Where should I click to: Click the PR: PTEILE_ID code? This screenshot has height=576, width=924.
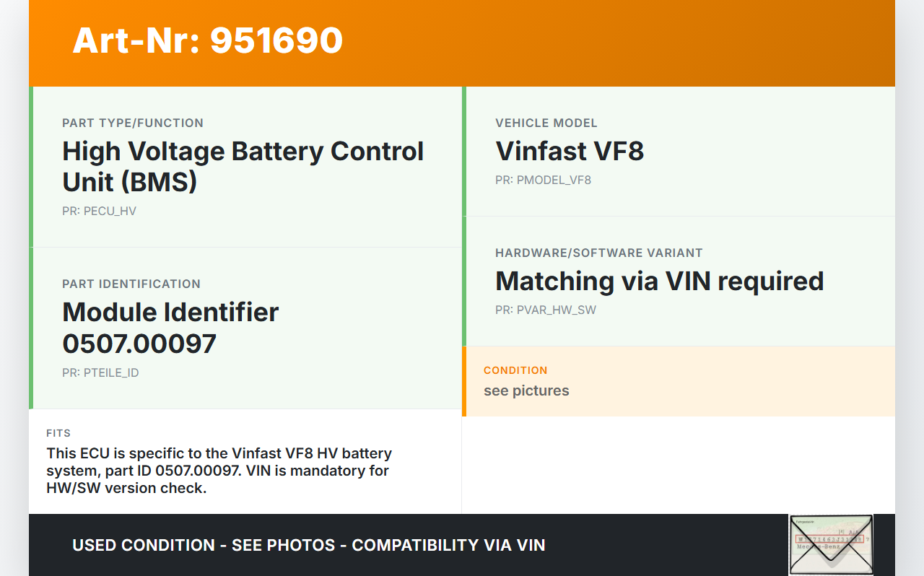100,373
